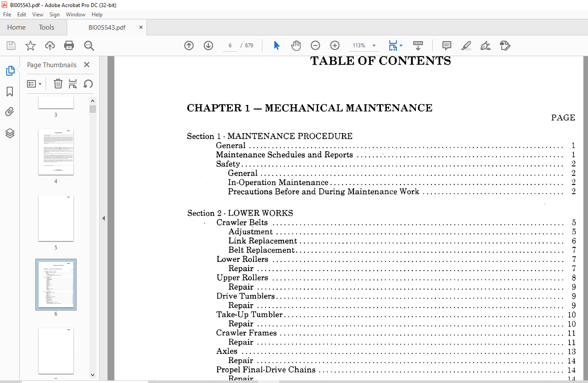Open the View menu
The width and height of the screenshot is (588, 383).
[x=38, y=15]
